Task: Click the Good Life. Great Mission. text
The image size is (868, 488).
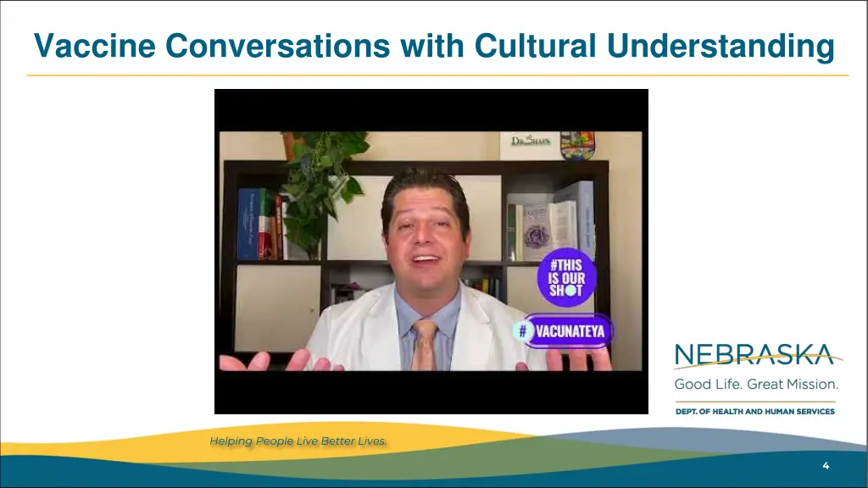Action: [755, 384]
